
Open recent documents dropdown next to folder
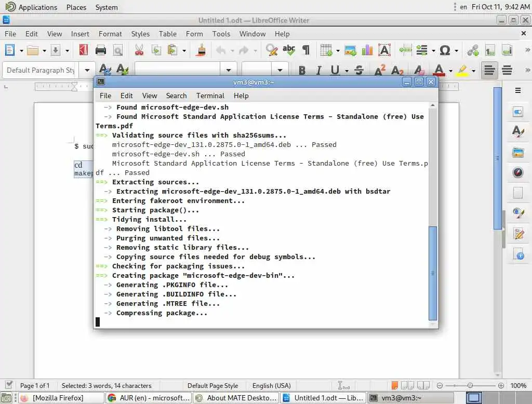(x=44, y=50)
